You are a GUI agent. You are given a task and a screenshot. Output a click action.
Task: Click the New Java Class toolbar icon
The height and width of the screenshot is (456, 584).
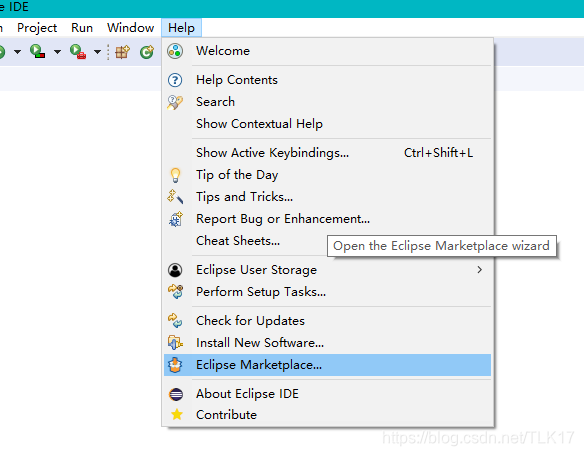[147, 52]
